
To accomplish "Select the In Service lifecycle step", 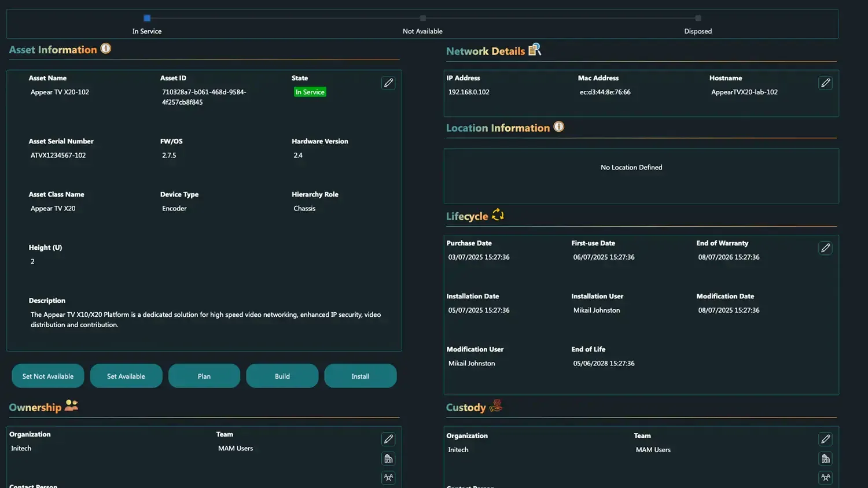I will point(147,18).
